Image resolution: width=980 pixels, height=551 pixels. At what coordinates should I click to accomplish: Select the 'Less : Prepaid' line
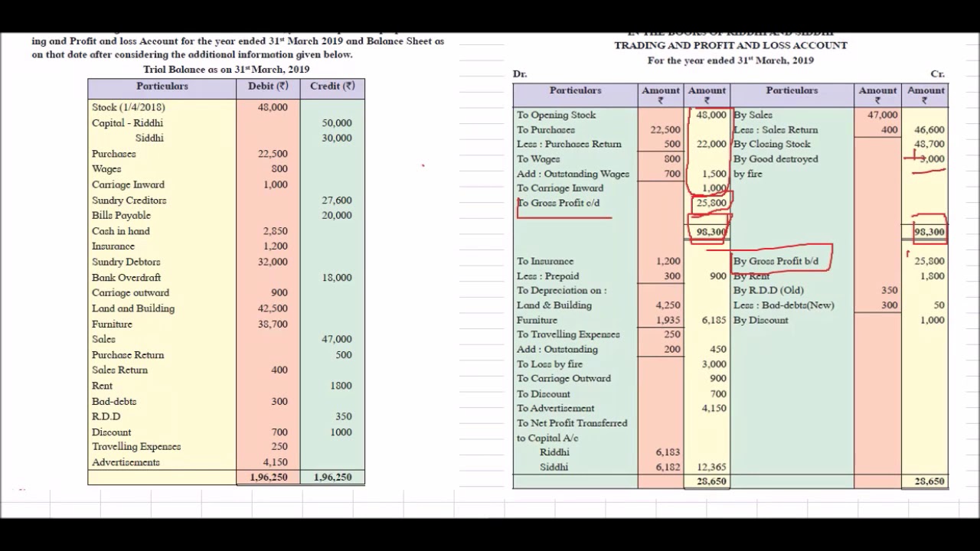click(547, 276)
